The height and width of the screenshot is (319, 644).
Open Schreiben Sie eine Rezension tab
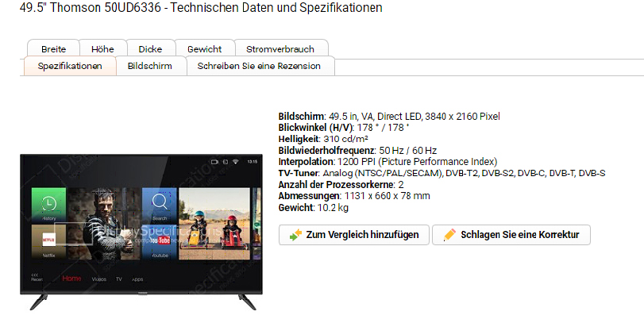(259, 66)
